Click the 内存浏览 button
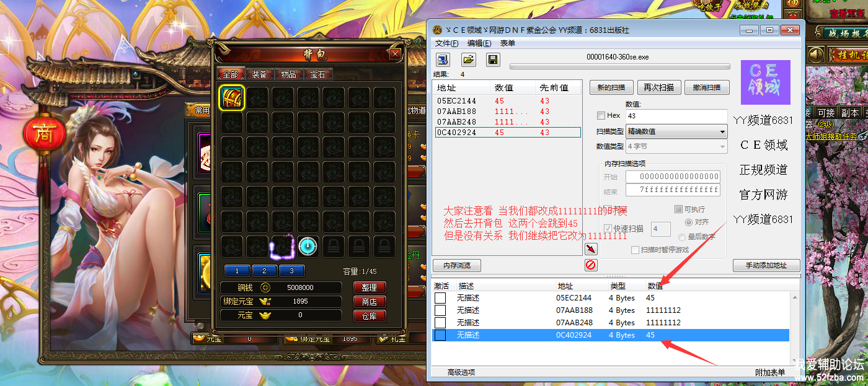 click(x=457, y=265)
